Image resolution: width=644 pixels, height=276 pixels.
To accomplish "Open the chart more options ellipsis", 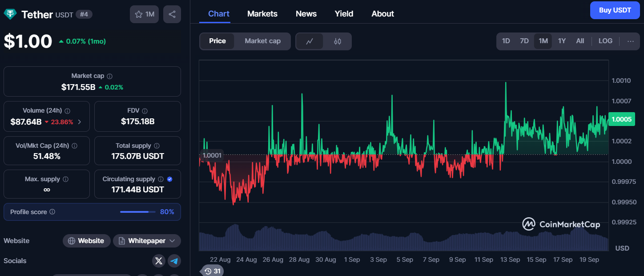I will (x=631, y=41).
